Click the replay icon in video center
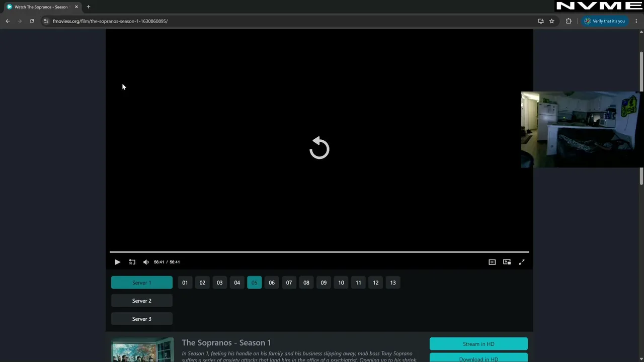Screen dimensions: 644x362 tap(319, 148)
